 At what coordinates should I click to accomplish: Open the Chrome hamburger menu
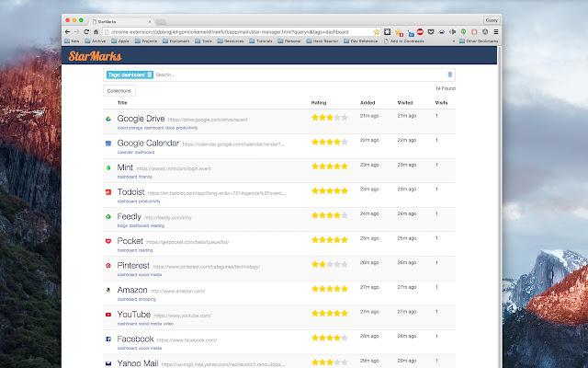[x=496, y=32]
